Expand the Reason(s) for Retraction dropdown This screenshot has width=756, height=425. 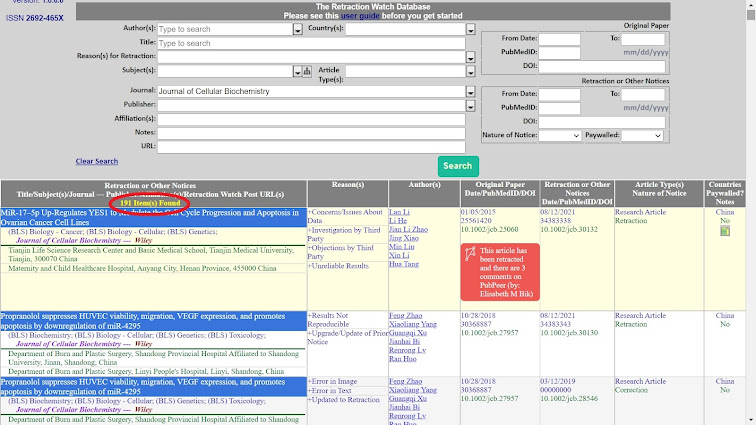(x=470, y=57)
